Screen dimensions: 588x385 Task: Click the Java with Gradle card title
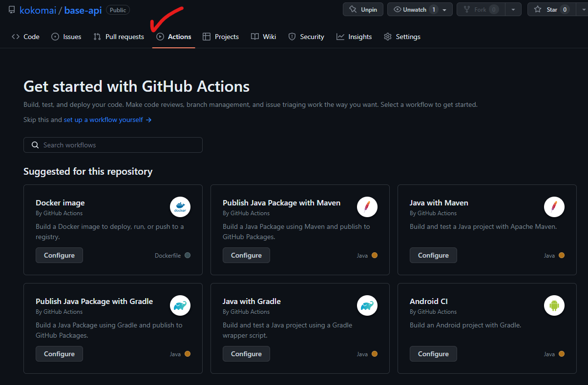pos(252,302)
